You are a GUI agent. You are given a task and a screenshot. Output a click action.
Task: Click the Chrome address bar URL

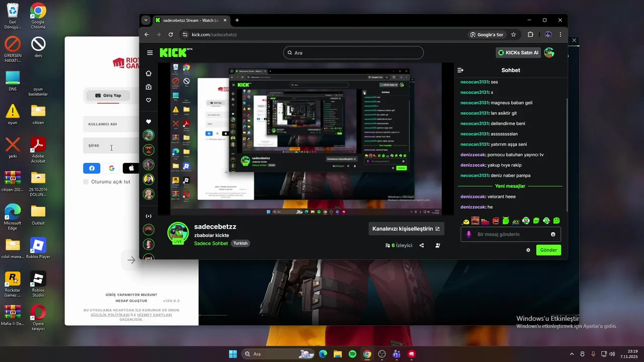coord(214,35)
